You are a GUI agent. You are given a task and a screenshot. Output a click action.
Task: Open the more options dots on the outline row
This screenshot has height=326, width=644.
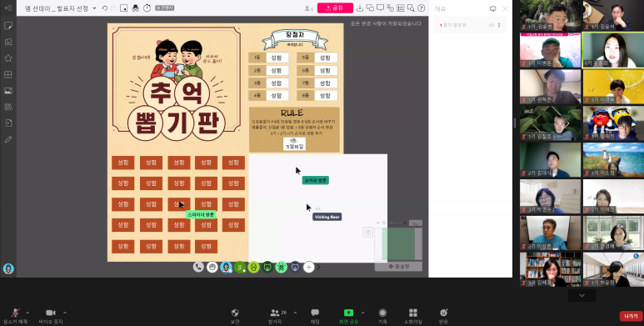click(x=499, y=25)
